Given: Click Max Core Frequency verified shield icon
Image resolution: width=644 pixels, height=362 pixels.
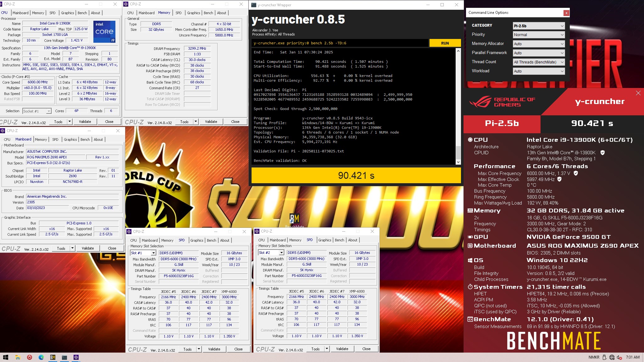Looking at the screenshot, I should (575, 173).
